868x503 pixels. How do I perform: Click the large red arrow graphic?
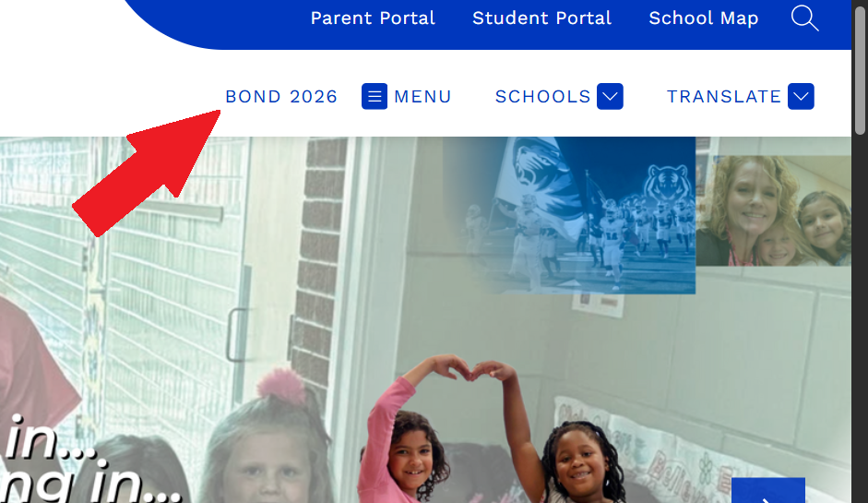pyautogui.click(x=147, y=173)
